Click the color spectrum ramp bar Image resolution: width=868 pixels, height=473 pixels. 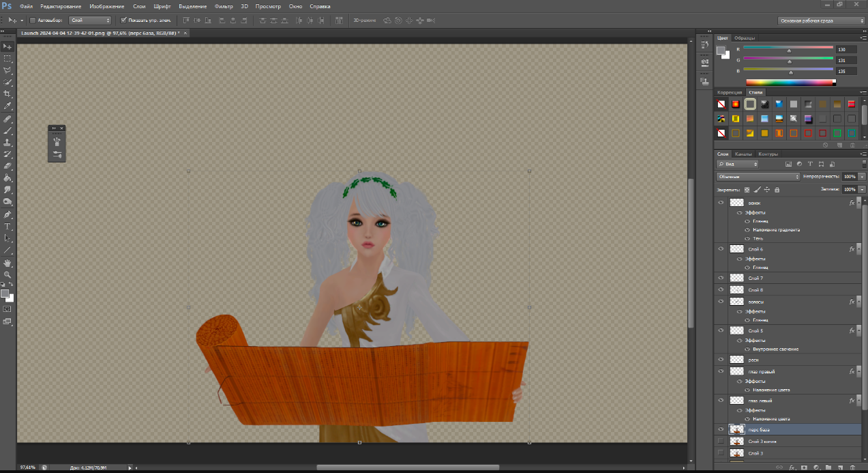(791, 82)
